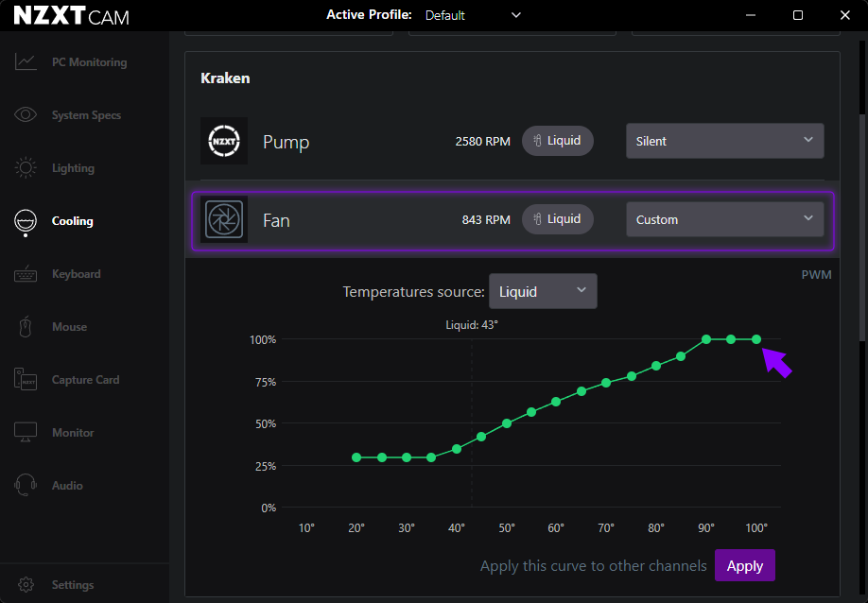The height and width of the screenshot is (603, 868).
Task: Click the NZXT Pump logo icon
Action: pos(224,141)
